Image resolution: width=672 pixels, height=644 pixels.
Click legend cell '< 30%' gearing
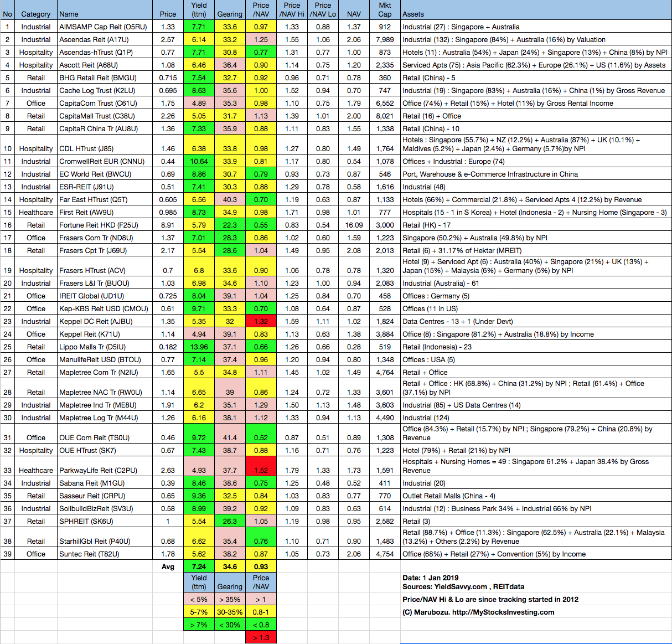(x=230, y=625)
